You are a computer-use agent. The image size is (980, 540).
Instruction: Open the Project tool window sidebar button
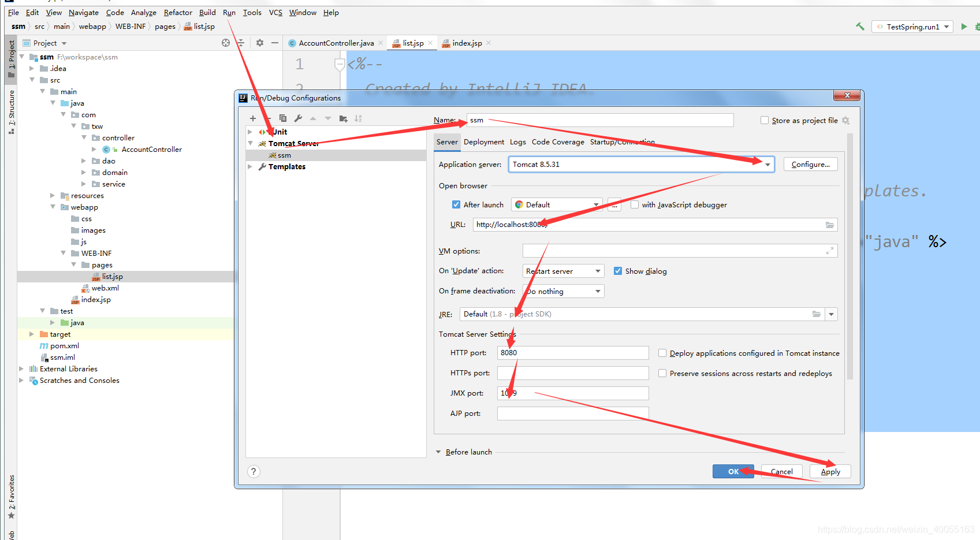[11, 59]
